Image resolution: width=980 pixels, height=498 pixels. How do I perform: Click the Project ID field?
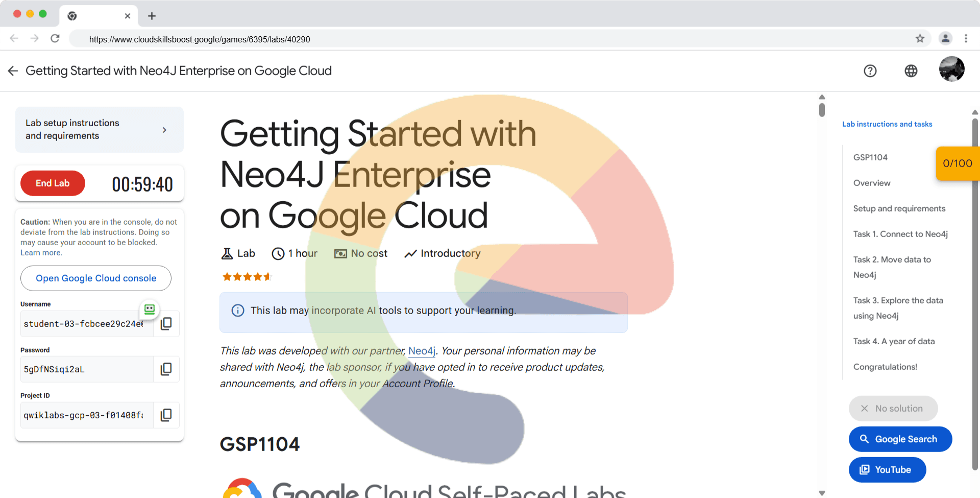87,415
